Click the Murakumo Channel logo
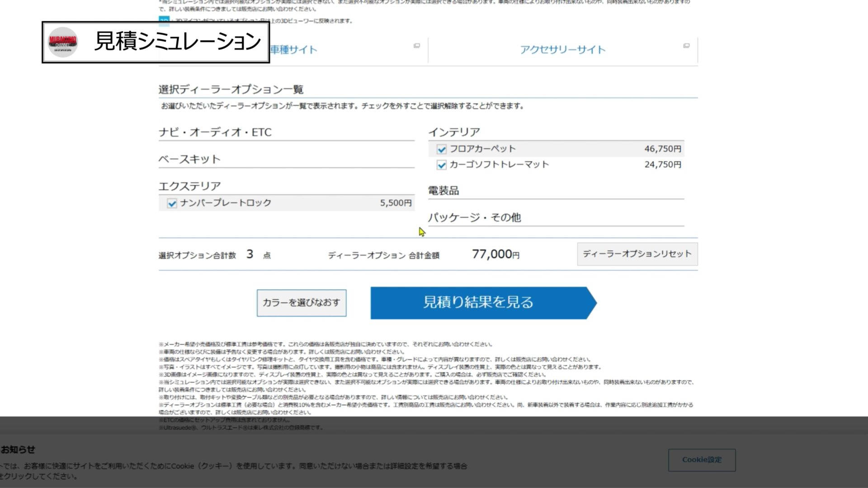This screenshot has height=488, width=868. [63, 42]
